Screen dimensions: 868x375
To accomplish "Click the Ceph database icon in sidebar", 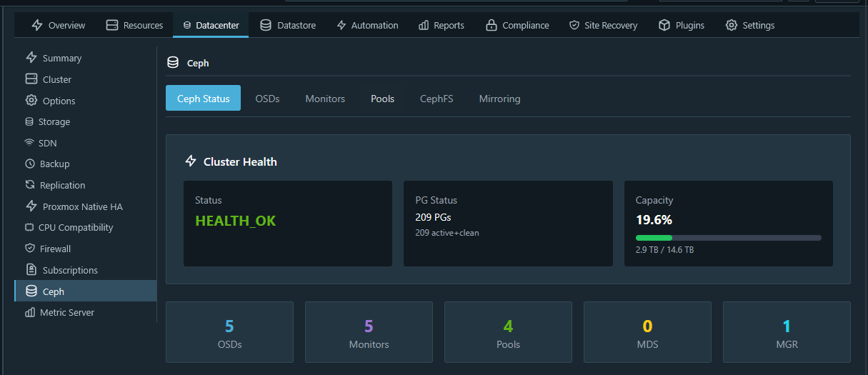I will (x=31, y=291).
